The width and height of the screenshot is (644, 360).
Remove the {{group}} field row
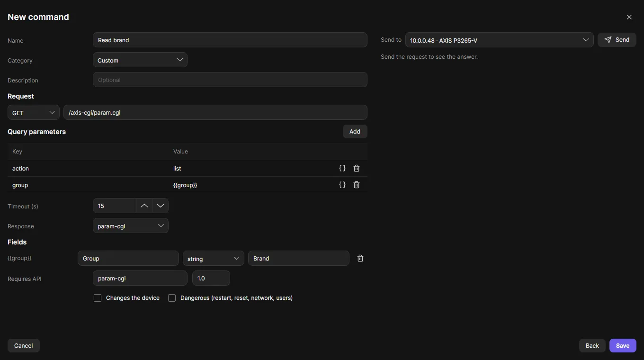click(360, 258)
